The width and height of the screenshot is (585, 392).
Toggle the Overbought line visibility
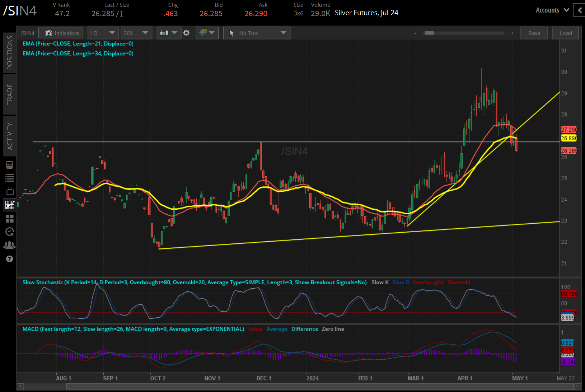coord(428,282)
